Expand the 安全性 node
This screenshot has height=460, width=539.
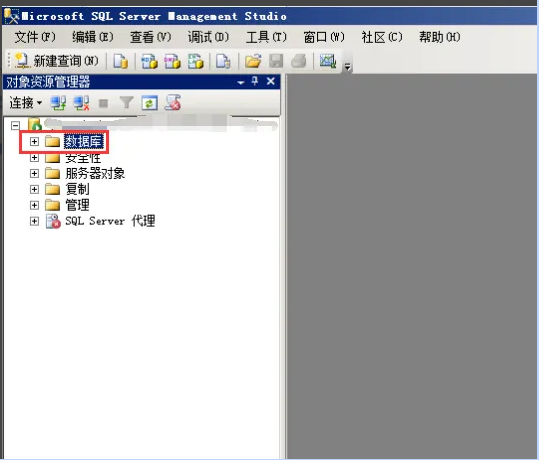34,158
